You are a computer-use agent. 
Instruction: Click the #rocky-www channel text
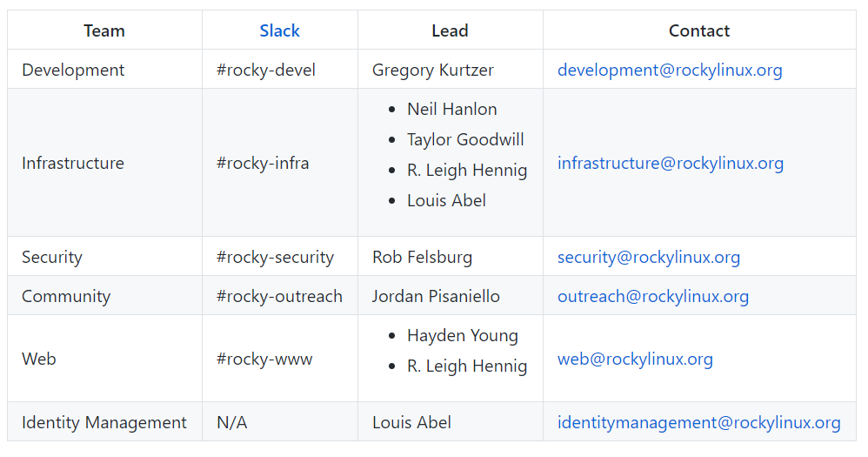click(x=264, y=359)
